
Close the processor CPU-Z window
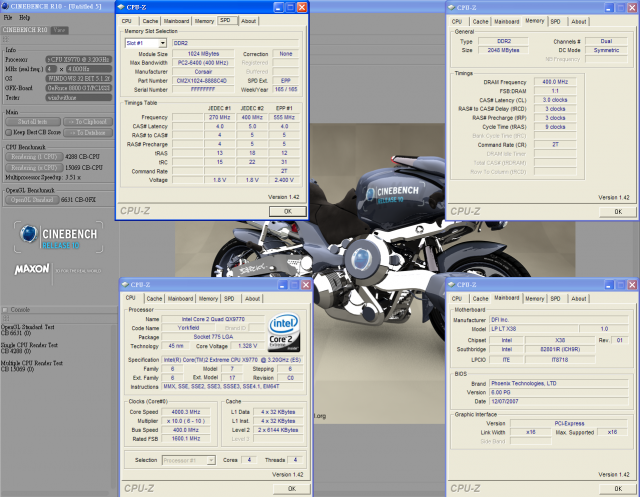tap(306, 285)
